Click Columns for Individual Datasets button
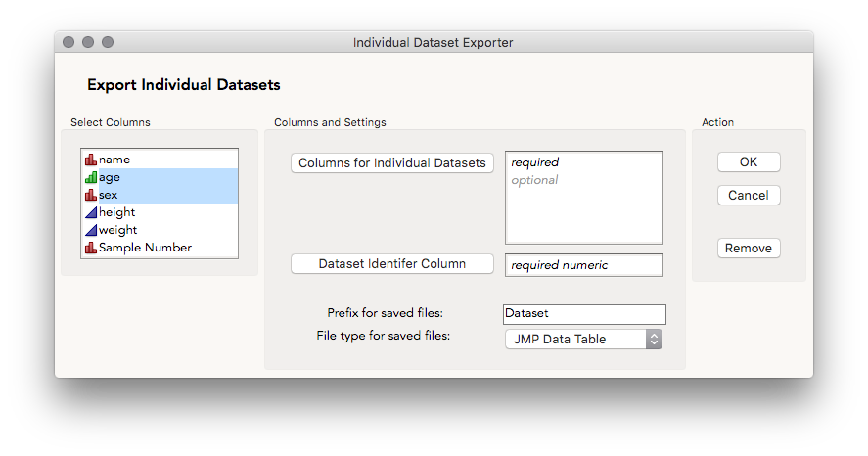The width and height of the screenshot is (868, 456). pos(392,163)
